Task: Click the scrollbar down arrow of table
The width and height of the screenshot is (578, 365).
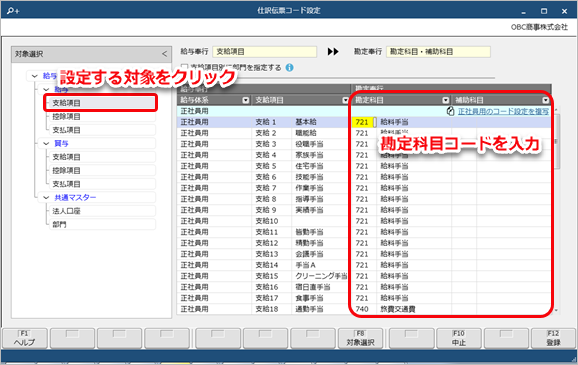Action: [x=557, y=310]
